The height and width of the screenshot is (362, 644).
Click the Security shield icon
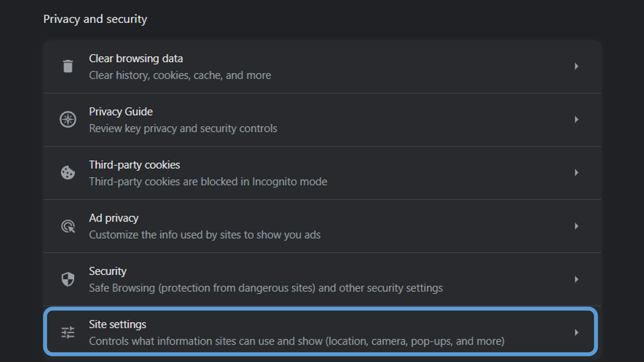coord(68,279)
